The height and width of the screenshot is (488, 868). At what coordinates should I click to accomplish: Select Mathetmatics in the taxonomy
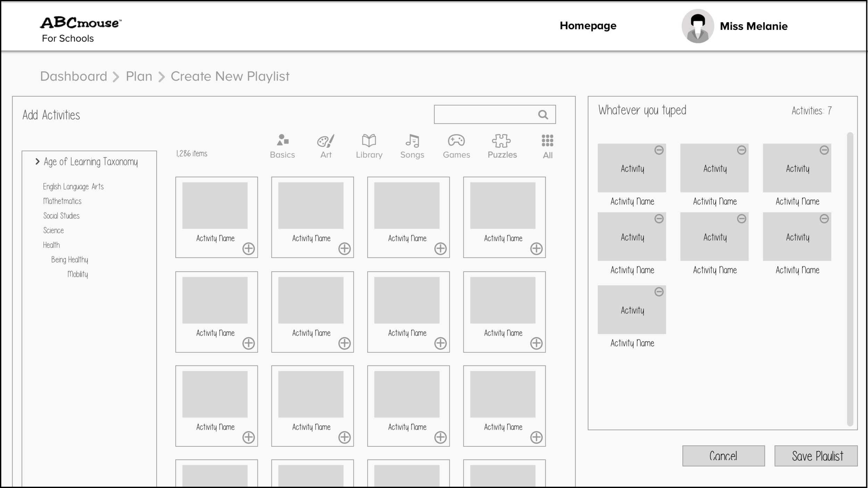point(62,201)
